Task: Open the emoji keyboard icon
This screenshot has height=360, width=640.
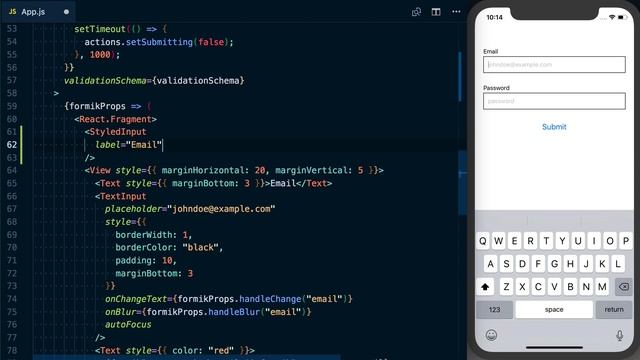Action: [491, 335]
